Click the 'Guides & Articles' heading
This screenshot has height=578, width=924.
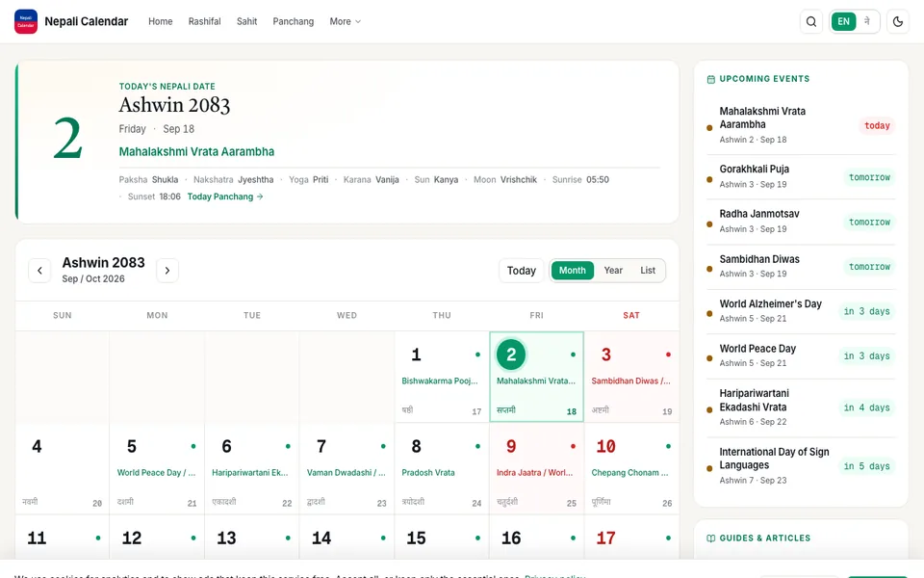(x=765, y=539)
